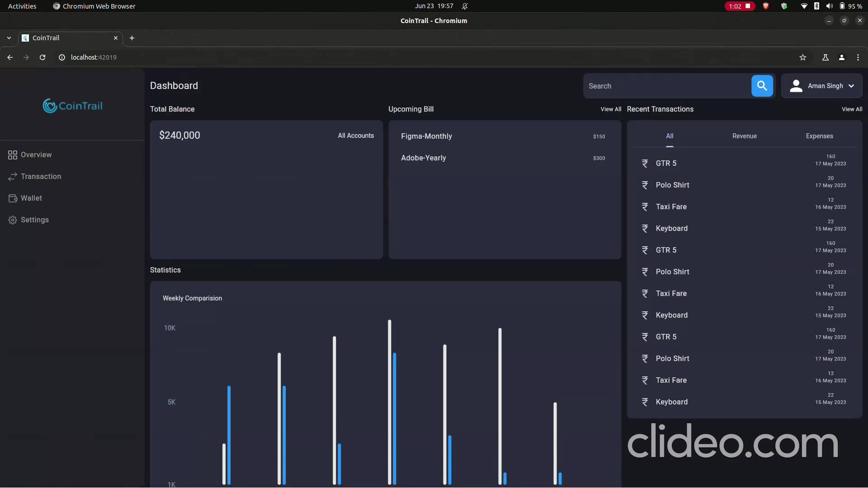Click the Overview grid icon
868x488 pixels.
tap(13, 155)
